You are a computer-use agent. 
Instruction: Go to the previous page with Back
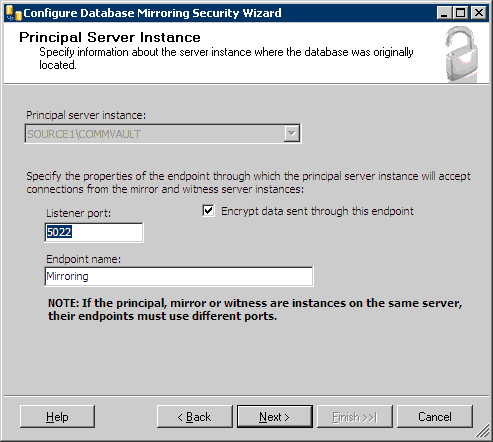click(195, 416)
